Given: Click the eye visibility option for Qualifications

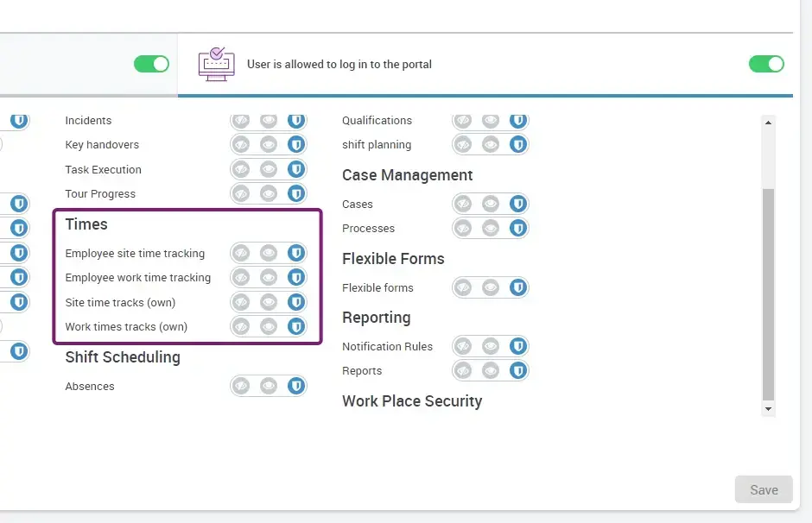Looking at the screenshot, I should point(491,121).
